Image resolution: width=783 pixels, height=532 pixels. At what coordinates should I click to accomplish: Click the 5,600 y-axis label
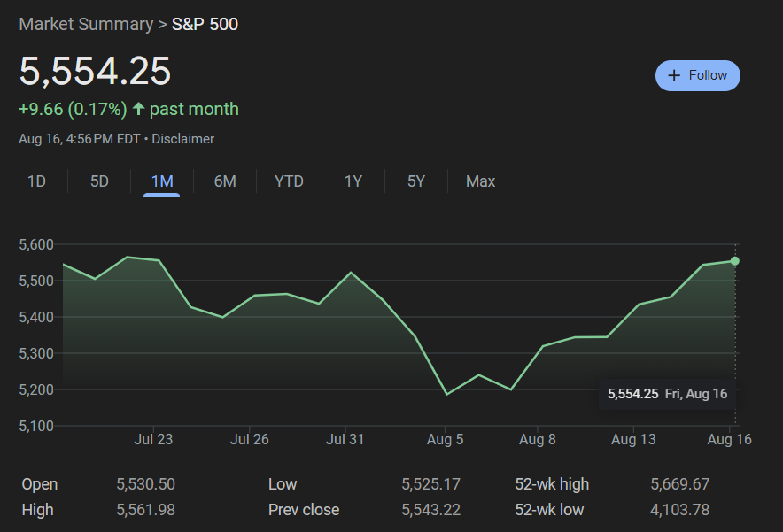(x=36, y=244)
